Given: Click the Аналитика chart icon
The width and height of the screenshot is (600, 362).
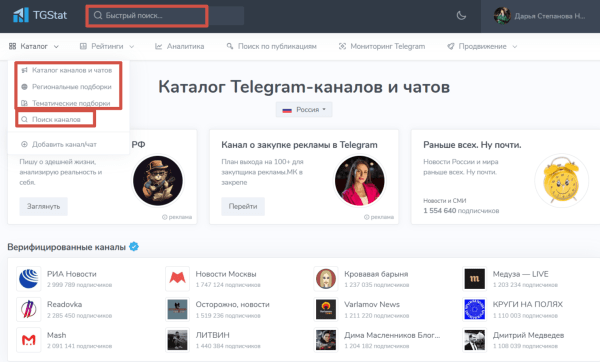Looking at the screenshot, I should click(158, 46).
